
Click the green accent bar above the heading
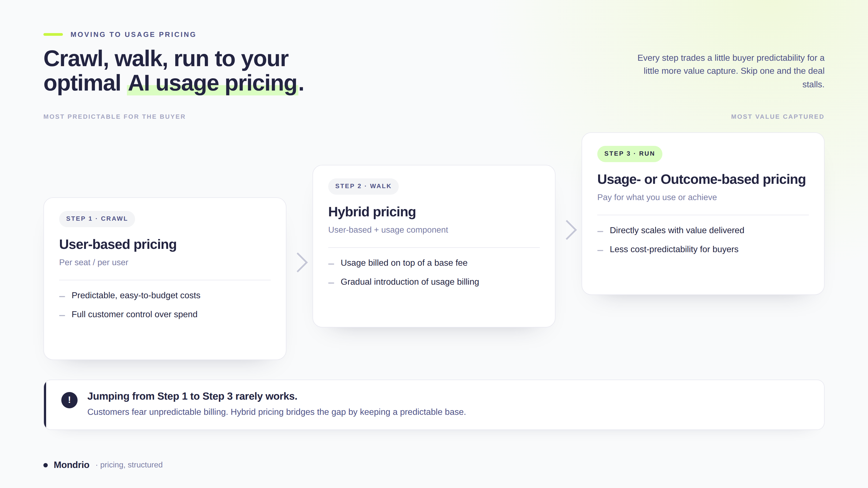click(x=53, y=34)
